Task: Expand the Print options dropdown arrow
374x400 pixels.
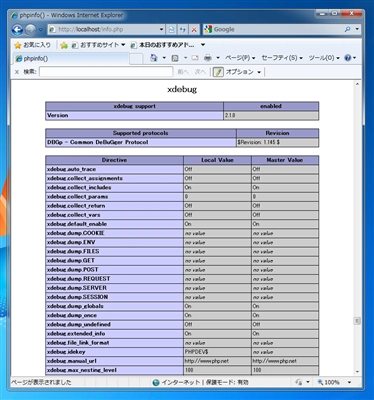Action: (x=218, y=58)
